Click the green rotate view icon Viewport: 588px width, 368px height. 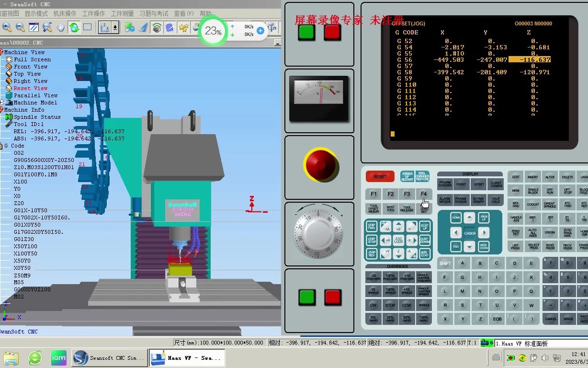click(74, 27)
